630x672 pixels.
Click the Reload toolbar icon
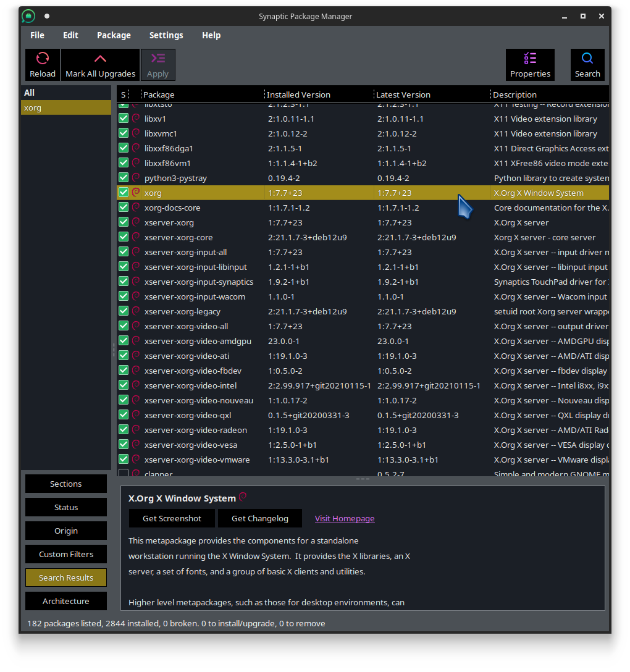tap(43, 58)
